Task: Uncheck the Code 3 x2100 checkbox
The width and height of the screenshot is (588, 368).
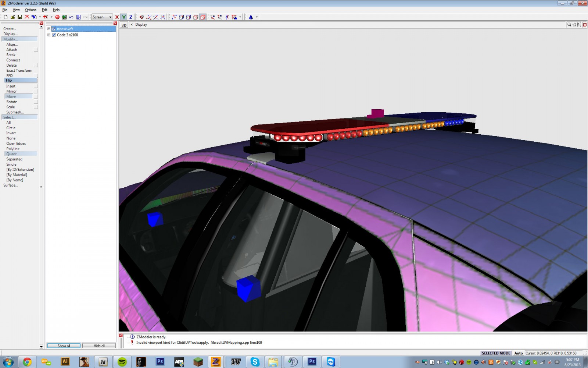Action: [x=54, y=35]
